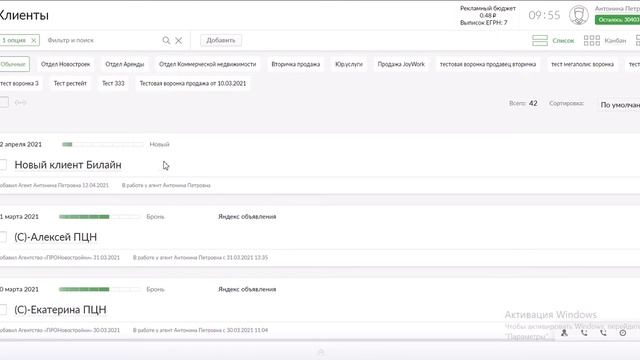The width and height of the screenshot is (640, 360).
Task: Open the "Отдел Новостроек" funnel tab
Action: click(x=65, y=64)
